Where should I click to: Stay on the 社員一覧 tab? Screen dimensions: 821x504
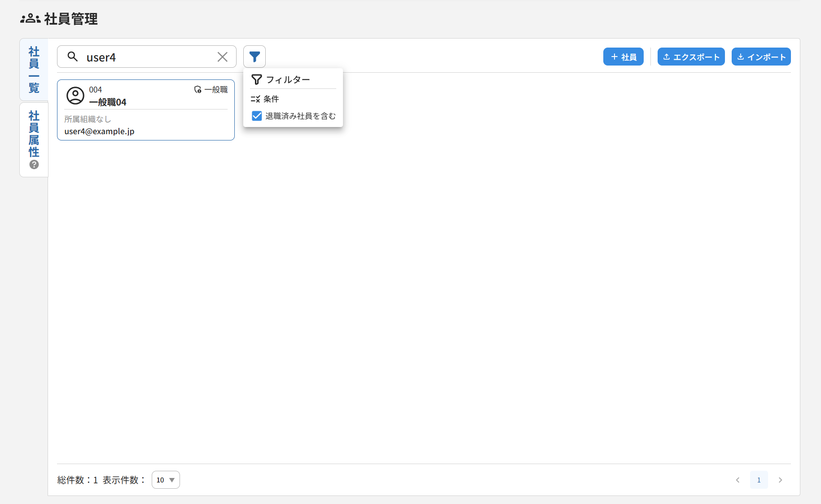pos(34,70)
